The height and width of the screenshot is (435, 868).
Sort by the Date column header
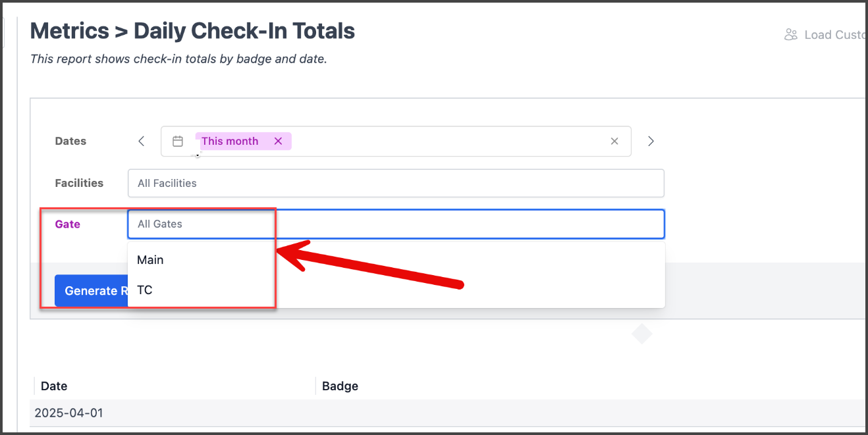(x=54, y=386)
